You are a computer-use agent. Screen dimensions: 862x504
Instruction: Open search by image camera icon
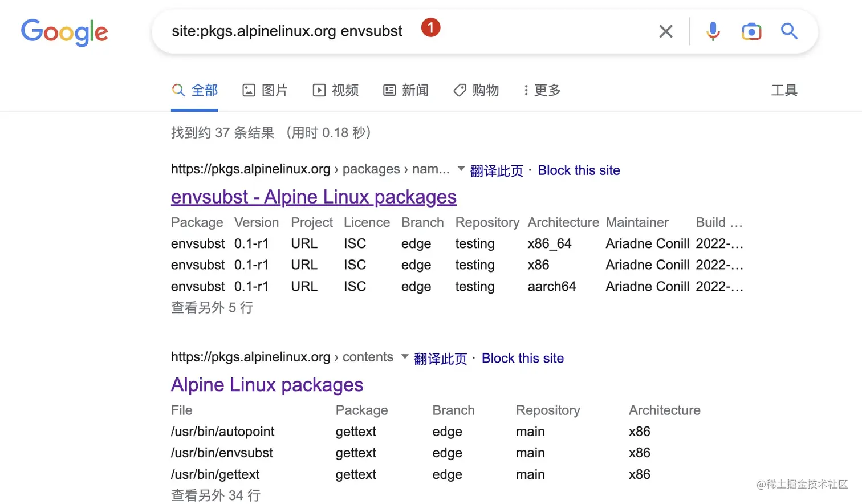(751, 31)
